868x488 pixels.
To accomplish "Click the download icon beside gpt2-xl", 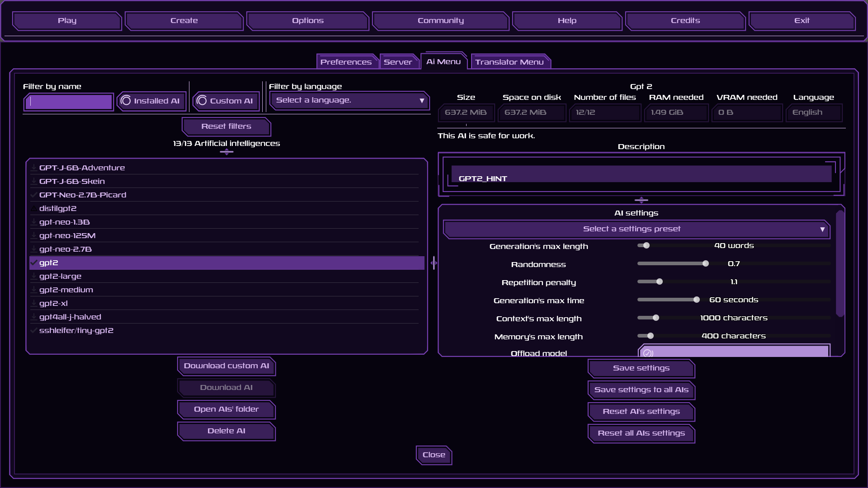I will [34, 303].
